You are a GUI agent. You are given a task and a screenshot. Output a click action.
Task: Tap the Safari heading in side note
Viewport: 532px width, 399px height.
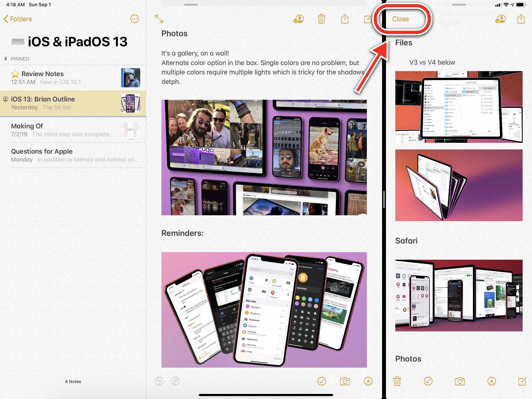click(x=406, y=241)
